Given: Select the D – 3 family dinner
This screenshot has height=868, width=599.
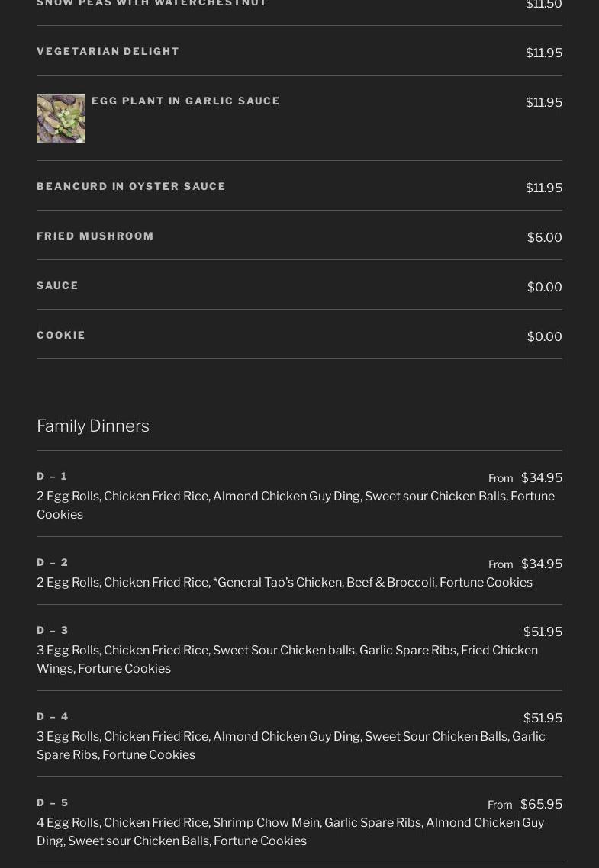Looking at the screenshot, I should click(x=53, y=630).
